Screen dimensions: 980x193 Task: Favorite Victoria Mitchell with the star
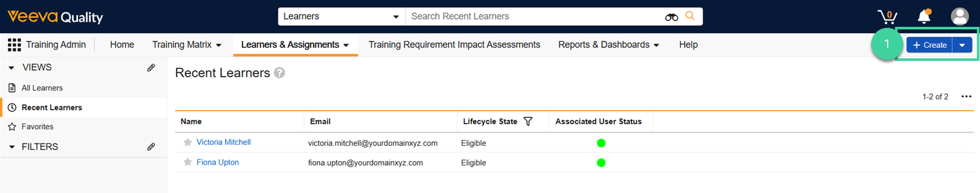pyautogui.click(x=188, y=142)
